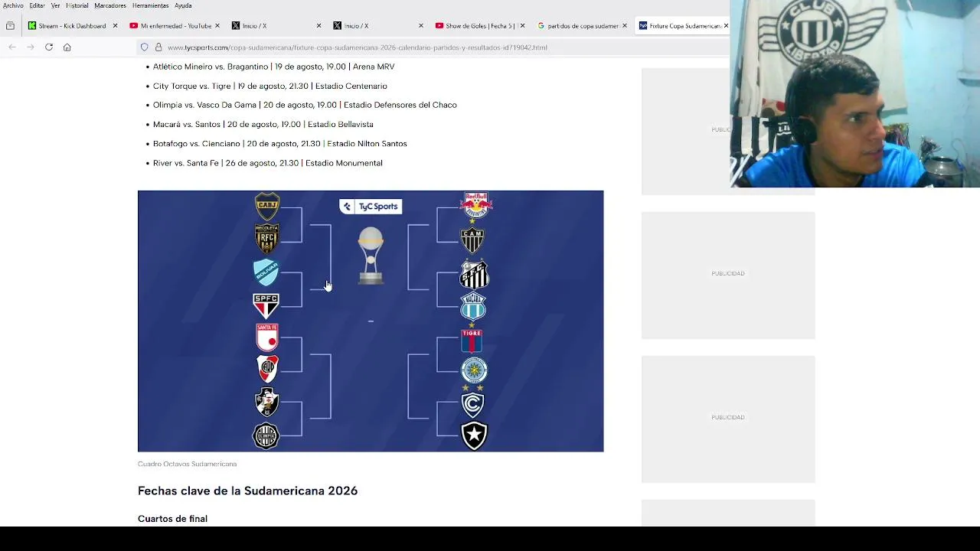The width and height of the screenshot is (980, 551).
Task: Close the Stream - Kick Dashboard tab
Action: click(x=115, y=26)
